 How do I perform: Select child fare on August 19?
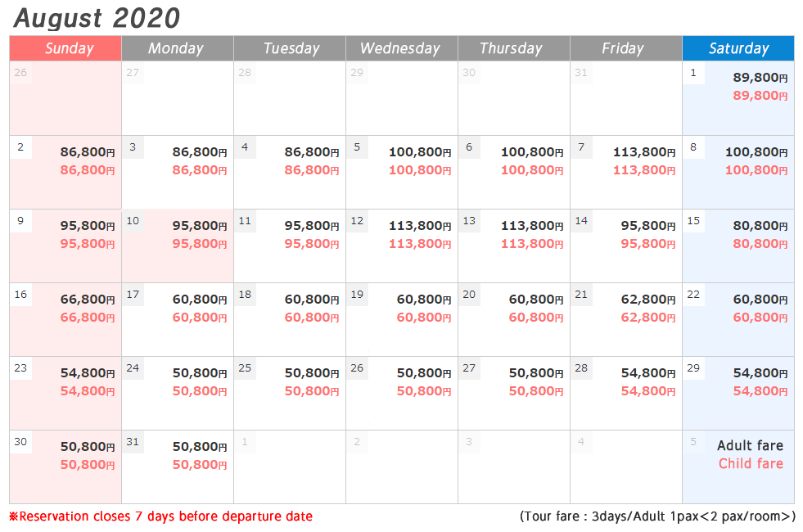[424, 318]
